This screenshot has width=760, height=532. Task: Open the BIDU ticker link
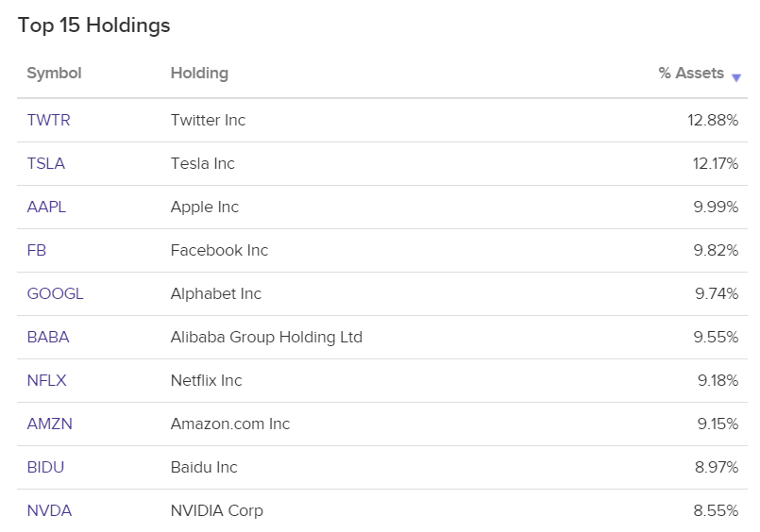[45, 467]
